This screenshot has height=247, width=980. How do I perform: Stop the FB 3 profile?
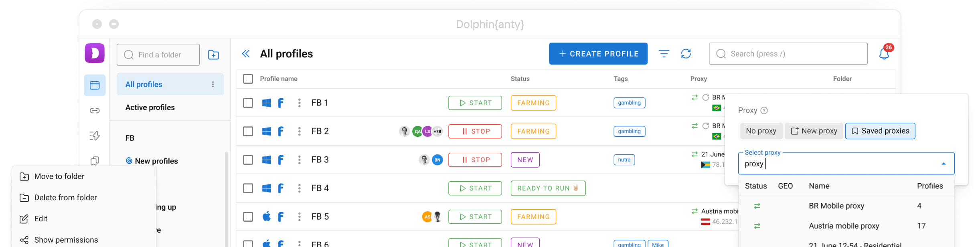click(475, 160)
